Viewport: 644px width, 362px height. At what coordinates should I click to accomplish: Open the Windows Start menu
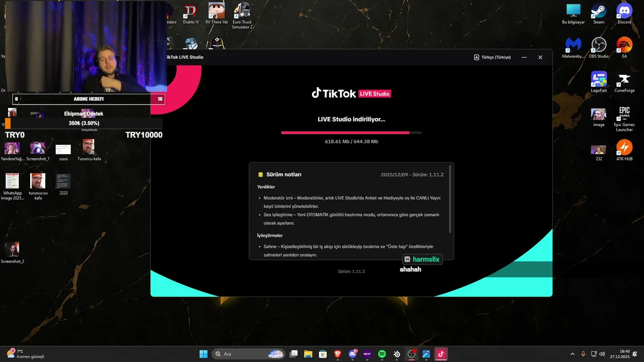tap(204, 354)
